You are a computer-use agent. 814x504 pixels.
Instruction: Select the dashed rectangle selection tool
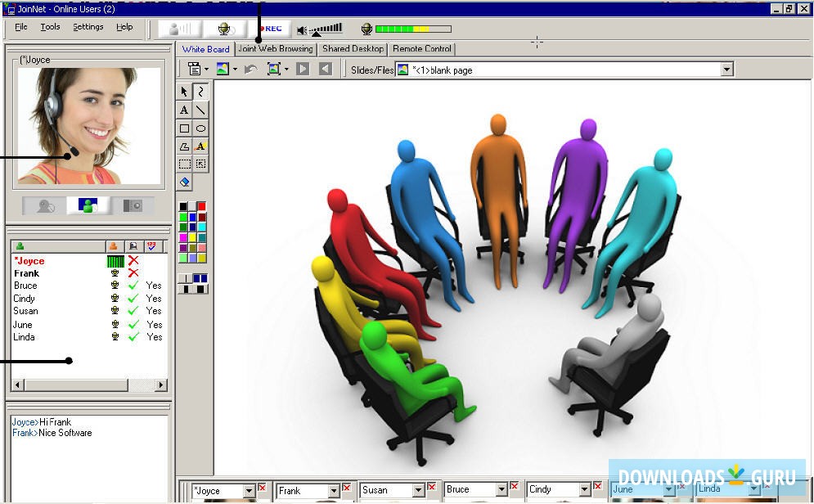[x=184, y=164]
